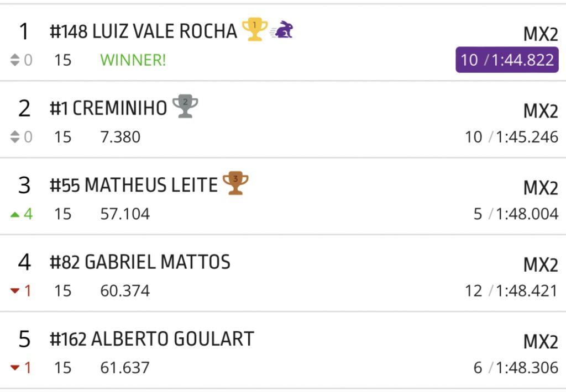Click the purple fastest-lap rabbit icon
The width and height of the screenshot is (566, 392).
click(x=282, y=30)
